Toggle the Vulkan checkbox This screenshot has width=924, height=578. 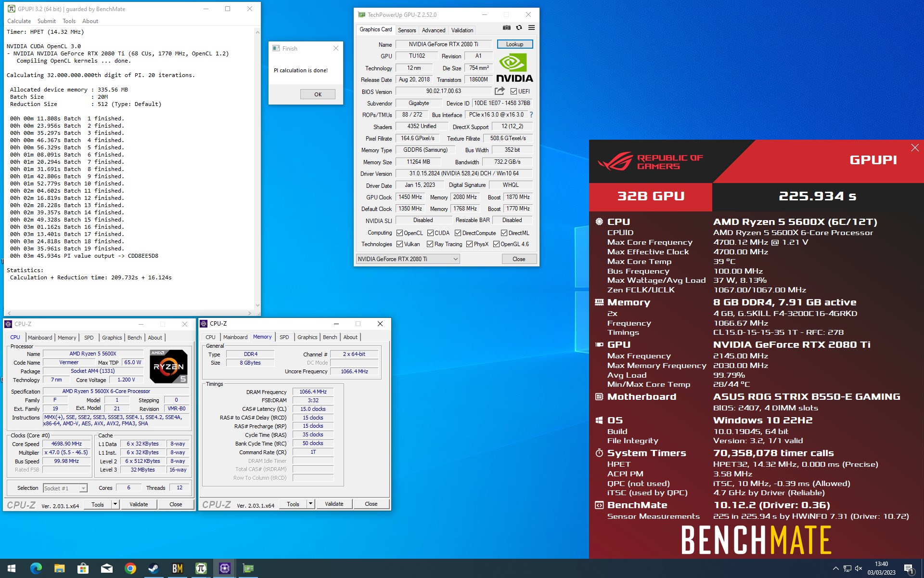pos(399,244)
